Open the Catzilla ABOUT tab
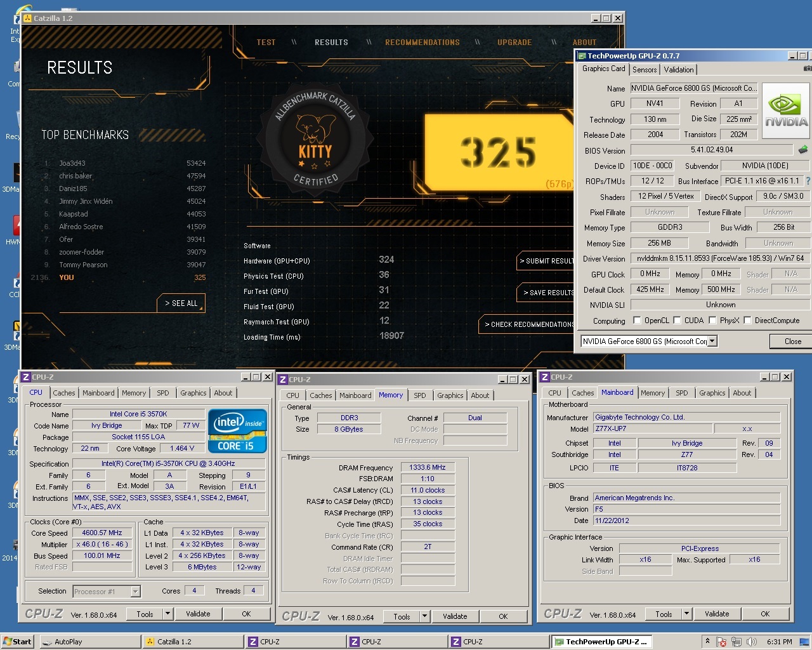 (585, 43)
